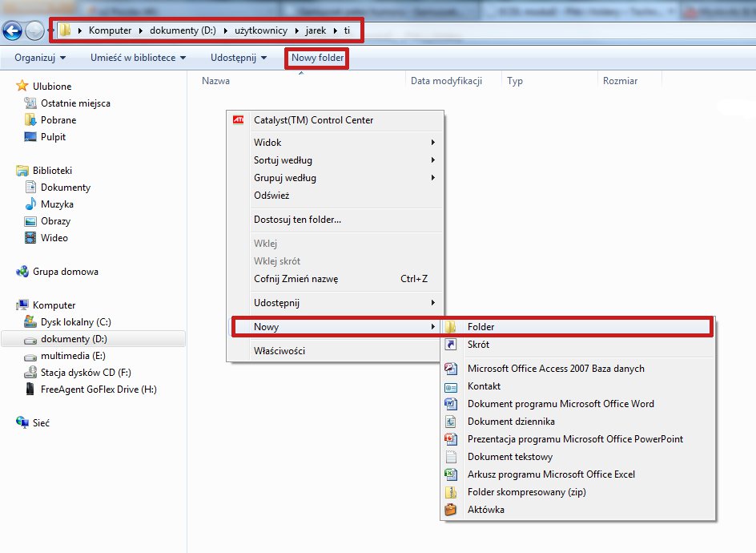This screenshot has width=756, height=553.
Task: Open the Udostępnij toolbar dropdown
Action: [239, 58]
